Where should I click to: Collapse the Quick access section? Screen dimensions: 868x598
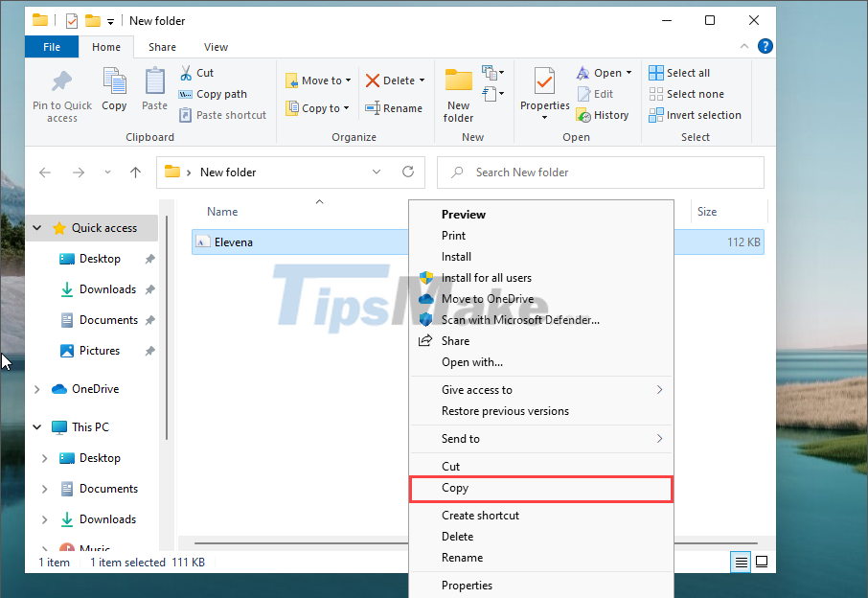click(x=36, y=228)
